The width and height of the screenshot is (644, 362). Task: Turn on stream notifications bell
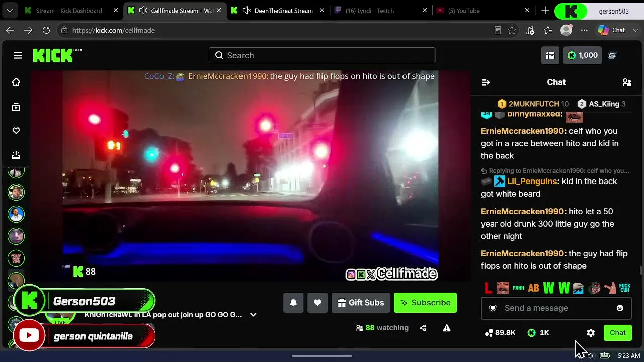(293, 303)
